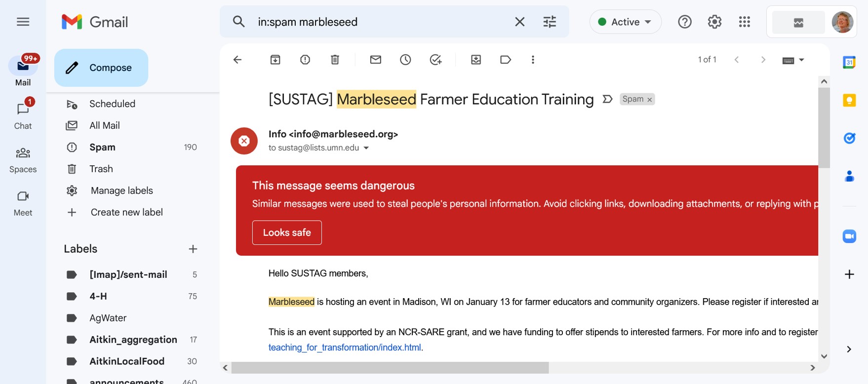Click the Compose button
Screen dimensions: 868x384
[x=101, y=68]
